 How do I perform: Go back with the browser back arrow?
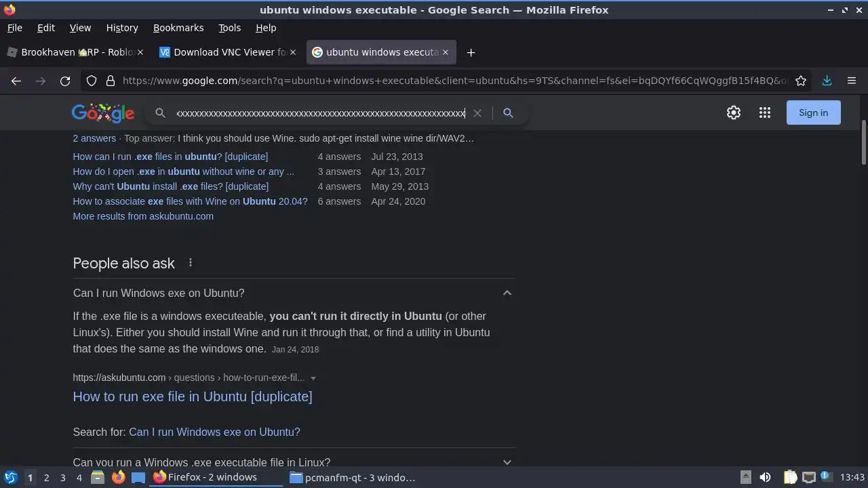click(16, 81)
